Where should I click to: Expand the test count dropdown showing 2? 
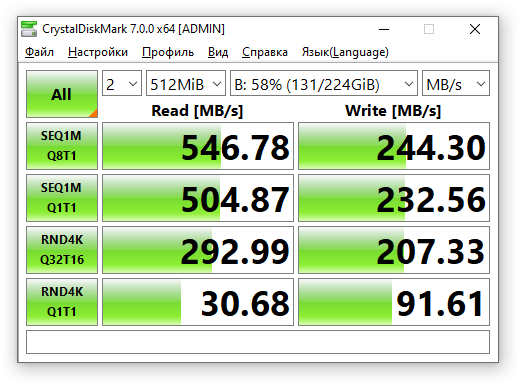point(122,83)
